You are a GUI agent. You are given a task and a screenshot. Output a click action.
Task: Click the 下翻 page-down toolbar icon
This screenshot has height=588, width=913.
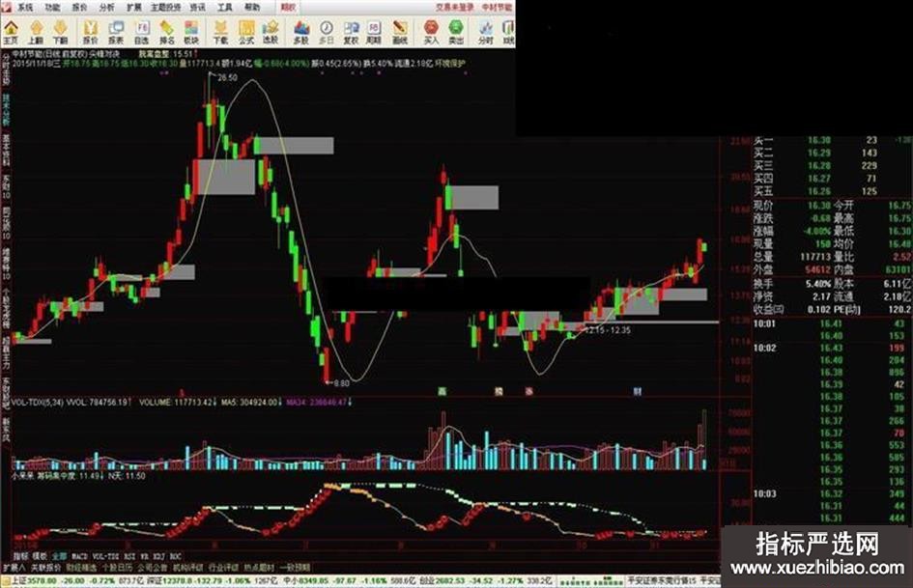pos(60,32)
